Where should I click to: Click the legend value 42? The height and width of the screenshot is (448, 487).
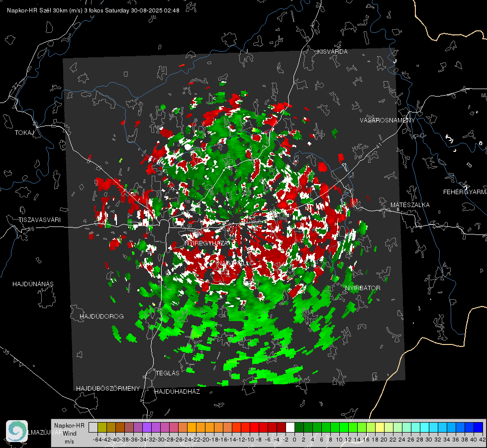point(483,440)
